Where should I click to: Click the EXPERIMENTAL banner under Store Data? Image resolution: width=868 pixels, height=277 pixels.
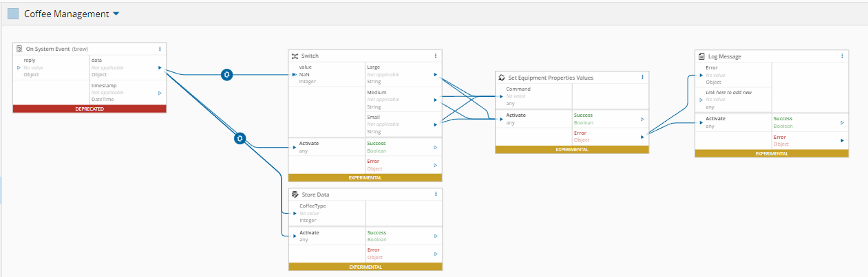point(365,267)
